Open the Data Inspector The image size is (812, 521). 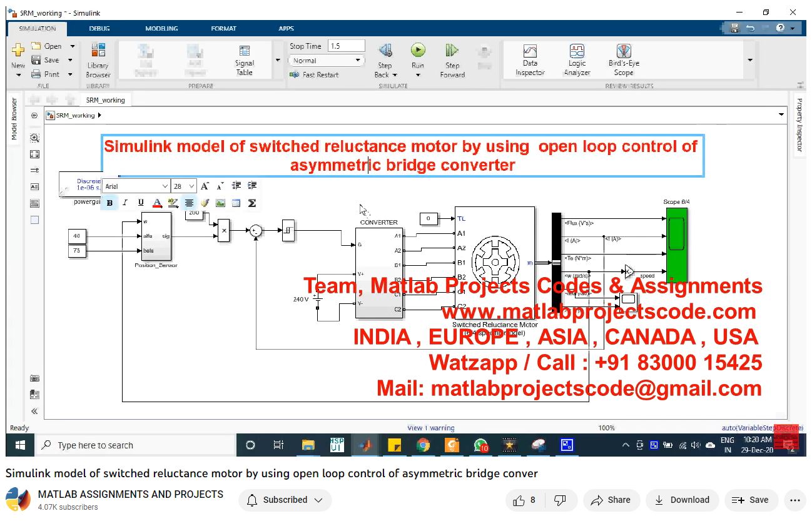(530, 60)
